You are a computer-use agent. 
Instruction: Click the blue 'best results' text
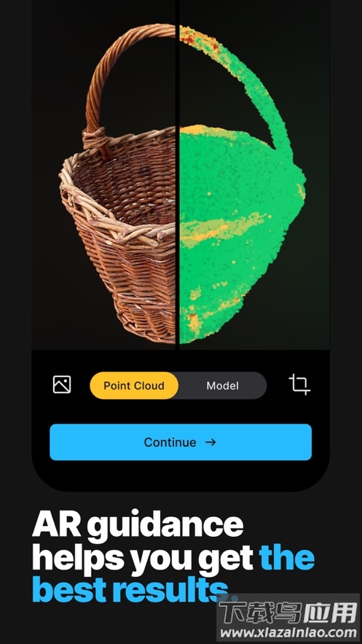click(x=130, y=589)
